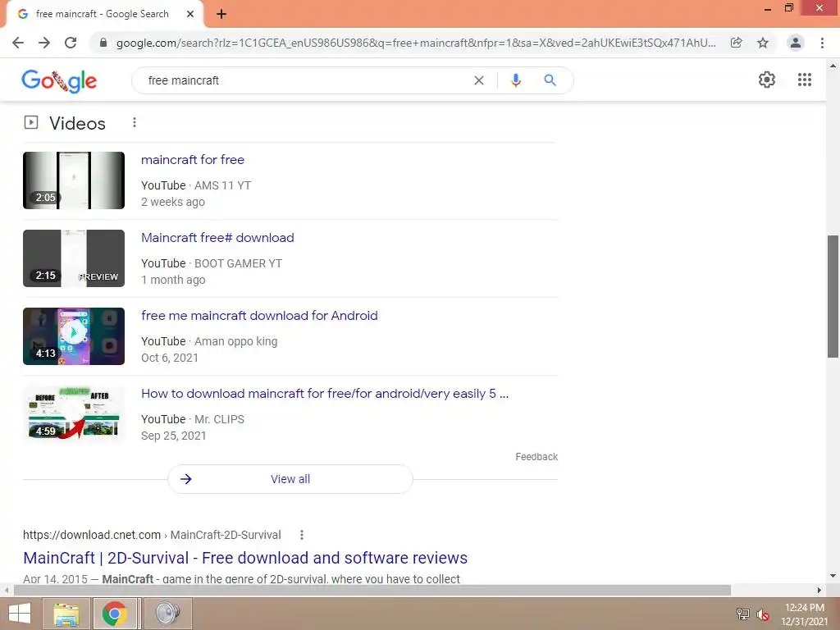Open the Chrome profile avatar menu

pyautogui.click(x=796, y=43)
